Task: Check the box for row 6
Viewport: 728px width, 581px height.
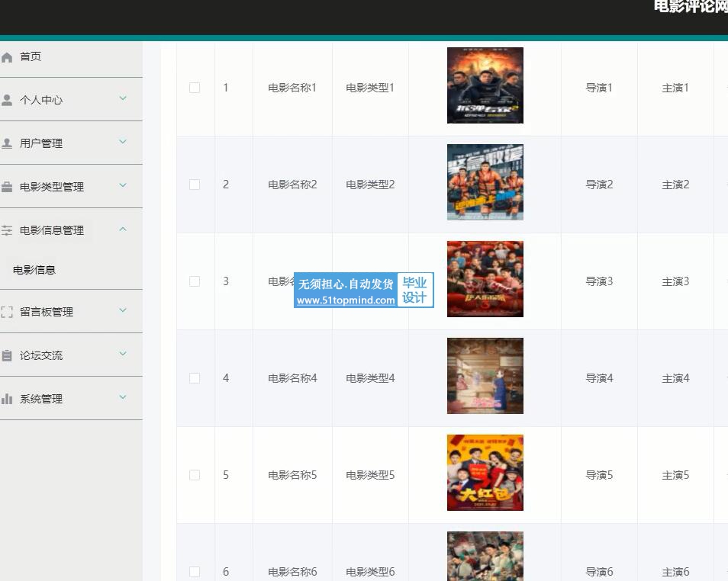Action: pyautogui.click(x=195, y=572)
